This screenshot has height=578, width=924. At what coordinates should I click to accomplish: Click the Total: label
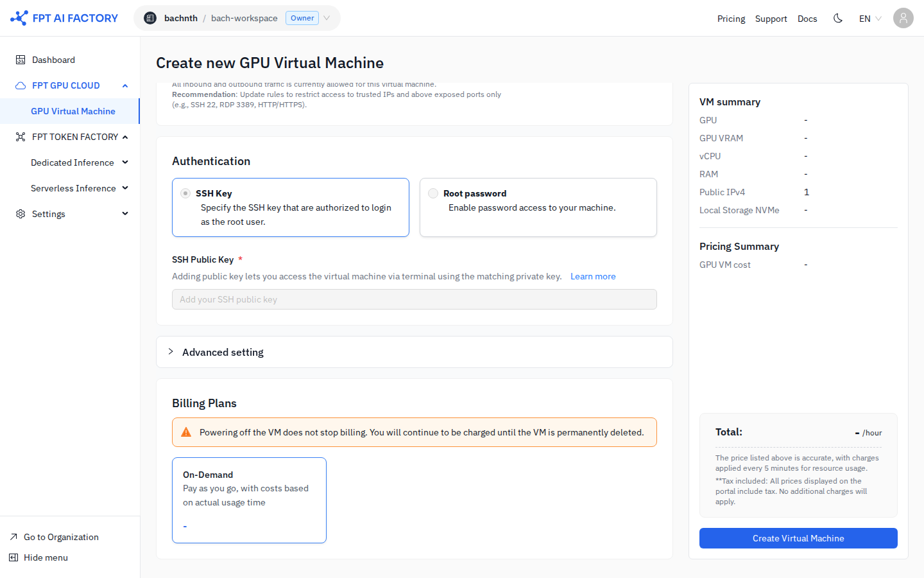(x=729, y=432)
